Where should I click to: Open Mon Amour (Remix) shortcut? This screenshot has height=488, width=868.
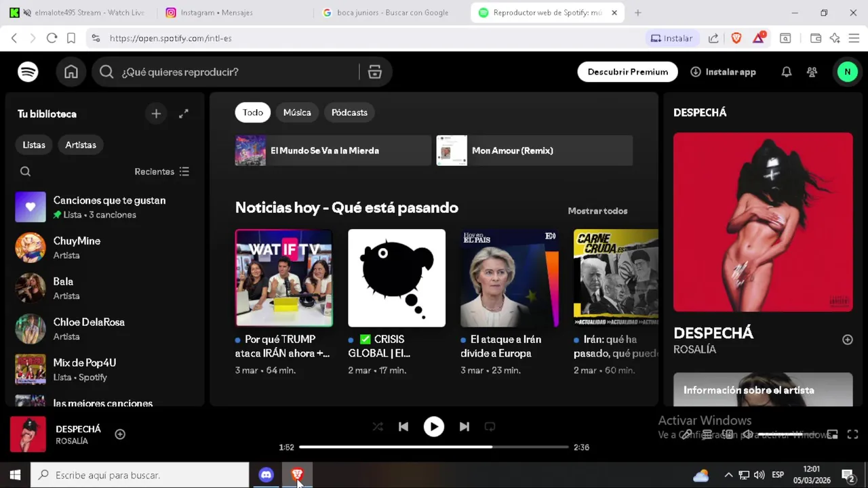(534, 150)
